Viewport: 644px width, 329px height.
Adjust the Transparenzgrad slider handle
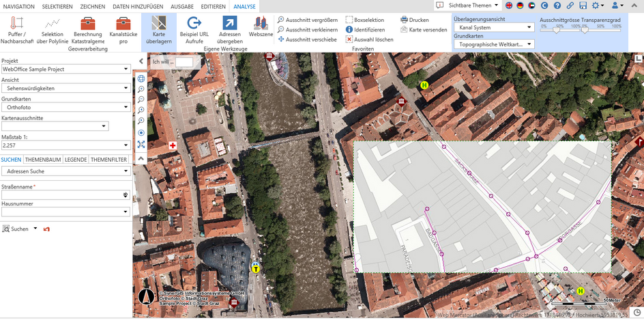point(585,31)
